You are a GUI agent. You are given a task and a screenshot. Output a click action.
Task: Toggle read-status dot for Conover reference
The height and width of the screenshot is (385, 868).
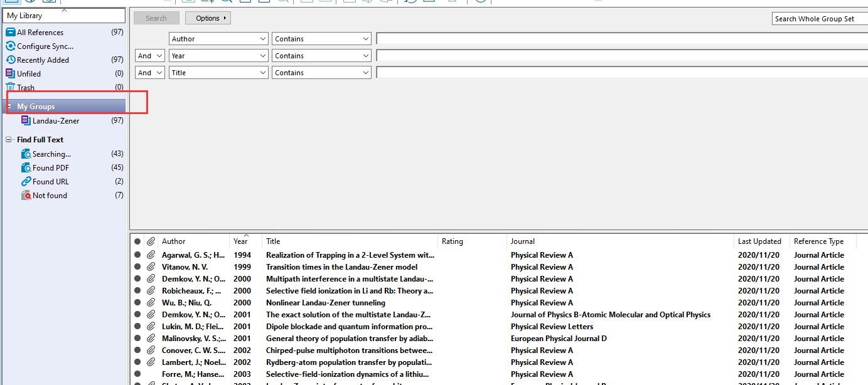click(x=137, y=351)
